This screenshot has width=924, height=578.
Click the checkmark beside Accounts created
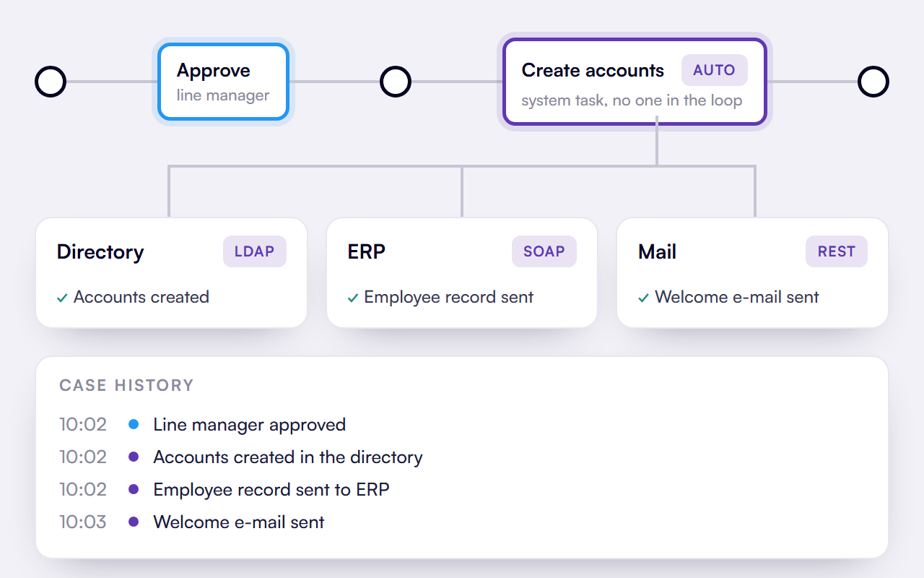click(x=62, y=298)
